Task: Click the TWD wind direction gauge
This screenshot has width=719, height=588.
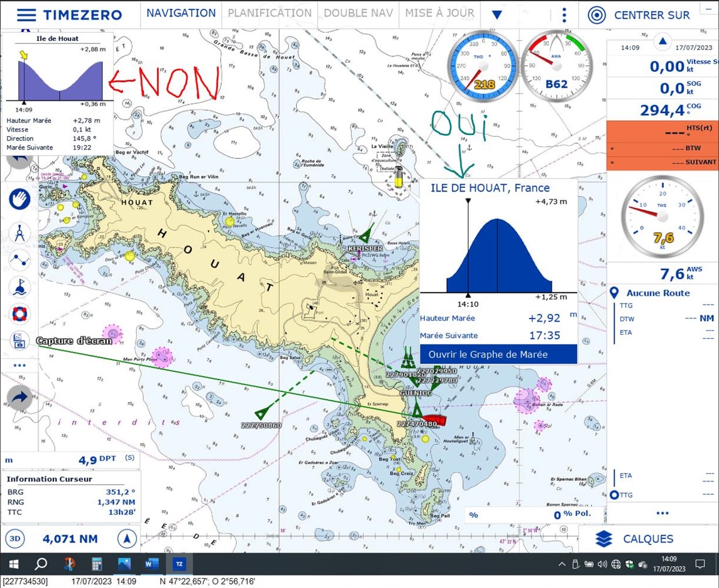Action: coord(483,67)
